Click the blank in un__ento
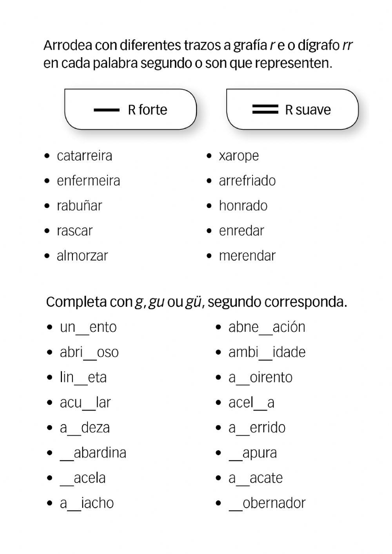Image resolution: width=392 pixels, height=554 pixels. 82,328
